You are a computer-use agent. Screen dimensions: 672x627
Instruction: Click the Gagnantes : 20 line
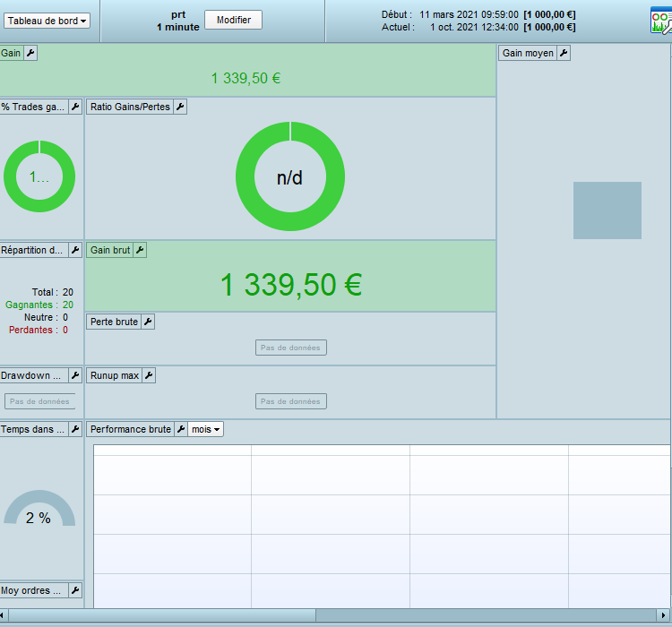point(39,305)
